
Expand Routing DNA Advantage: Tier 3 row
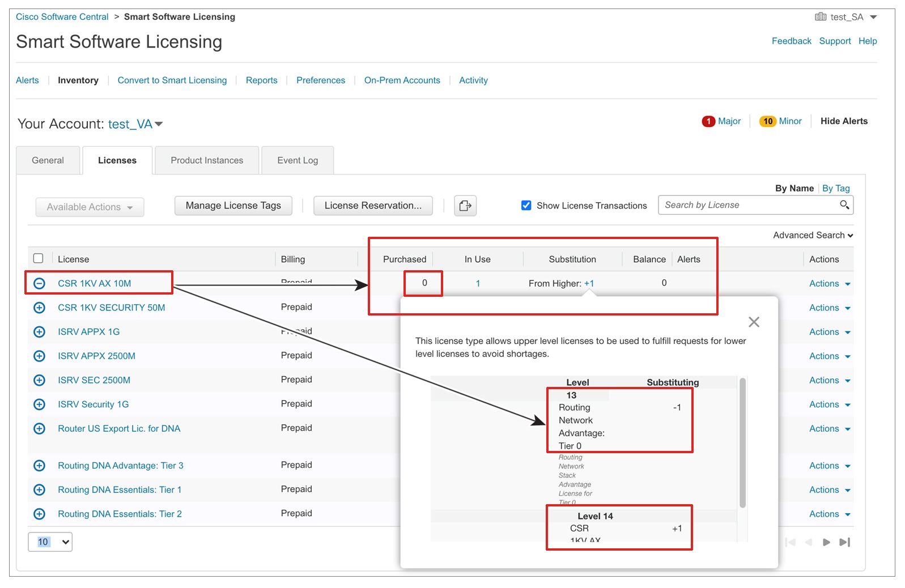tap(39, 466)
